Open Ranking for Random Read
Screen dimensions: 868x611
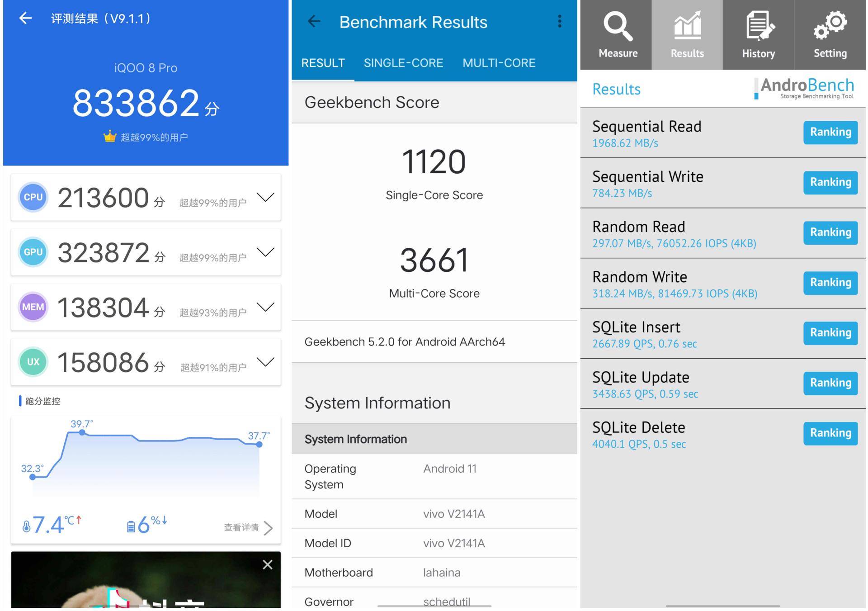830,233
